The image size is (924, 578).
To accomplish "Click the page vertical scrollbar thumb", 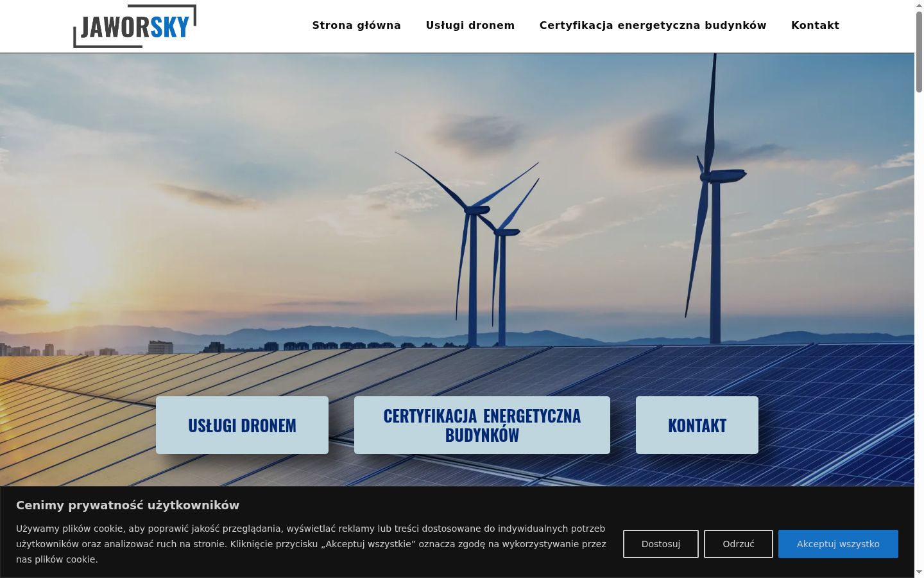I will [x=919, y=51].
